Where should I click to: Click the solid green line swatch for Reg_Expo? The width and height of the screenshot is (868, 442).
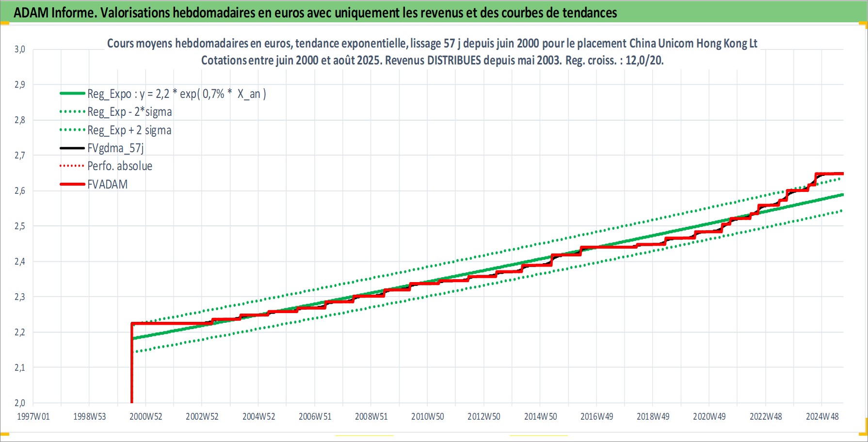point(72,94)
